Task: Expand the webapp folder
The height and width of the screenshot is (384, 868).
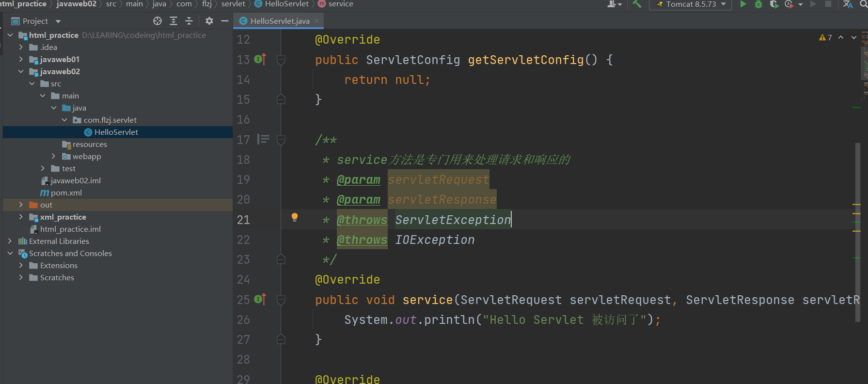Action: click(54, 156)
